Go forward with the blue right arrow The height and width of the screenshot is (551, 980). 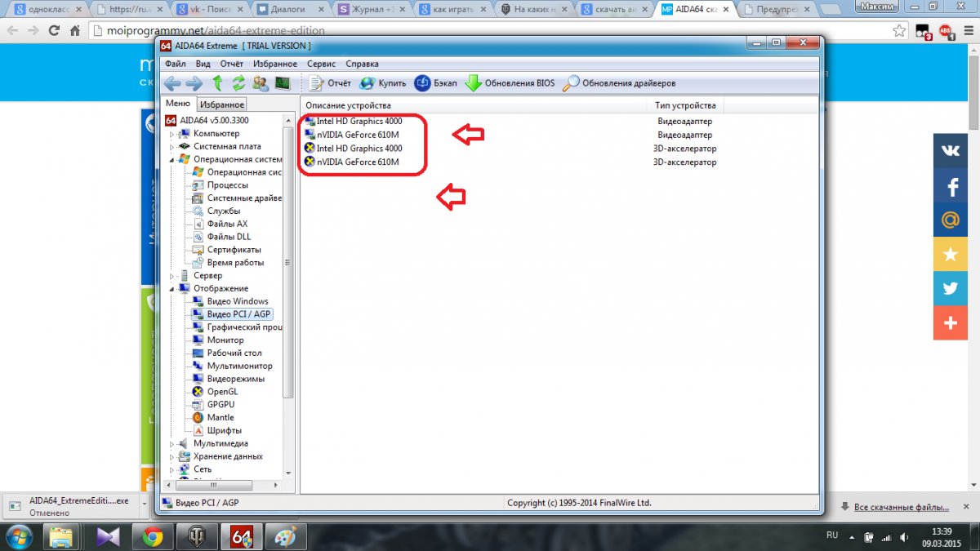coord(194,83)
